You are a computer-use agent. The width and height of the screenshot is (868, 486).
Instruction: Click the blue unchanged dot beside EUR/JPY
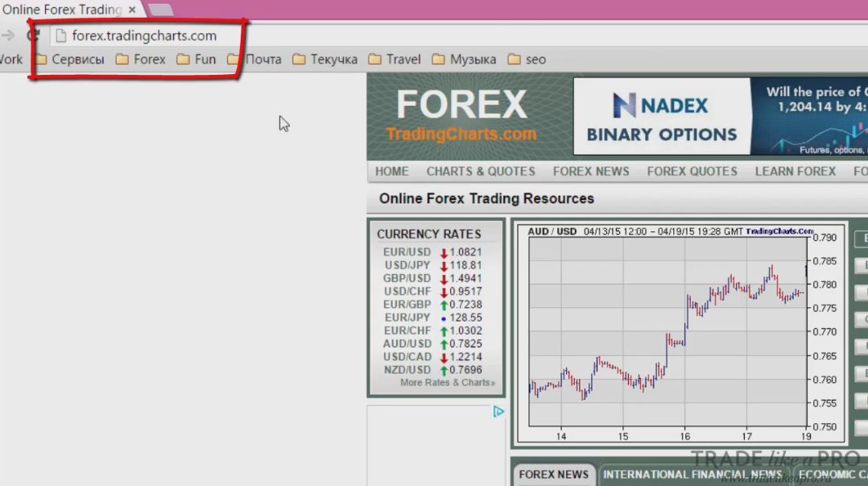click(x=444, y=318)
